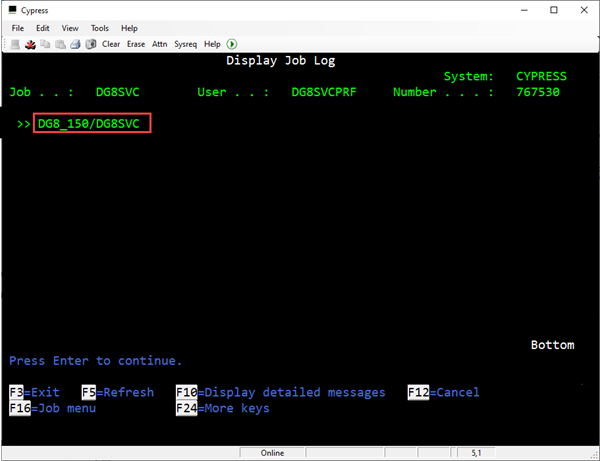Close the Cypress window
Screen dimensions: 600x461
[x=584, y=10]
